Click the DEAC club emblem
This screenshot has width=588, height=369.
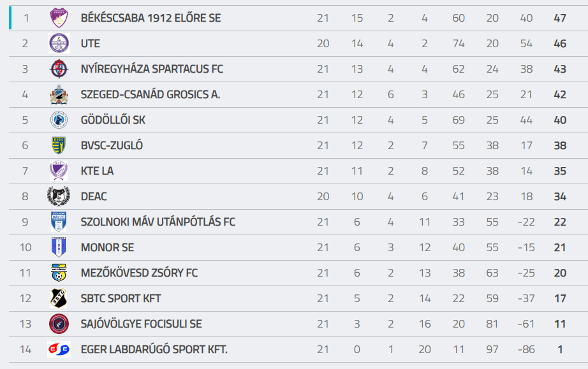click(x=59, y=196)
